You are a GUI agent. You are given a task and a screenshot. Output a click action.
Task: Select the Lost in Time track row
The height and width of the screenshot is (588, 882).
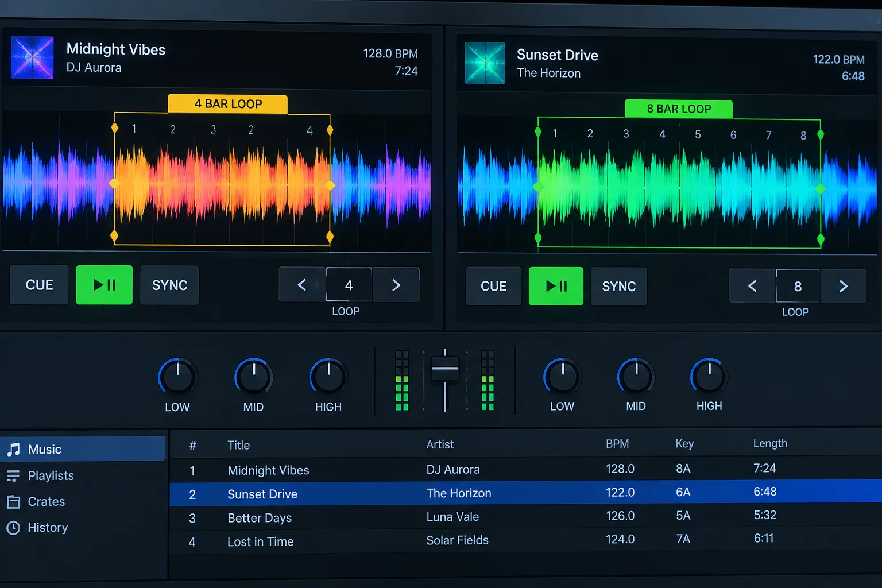(x=525, y=541)
